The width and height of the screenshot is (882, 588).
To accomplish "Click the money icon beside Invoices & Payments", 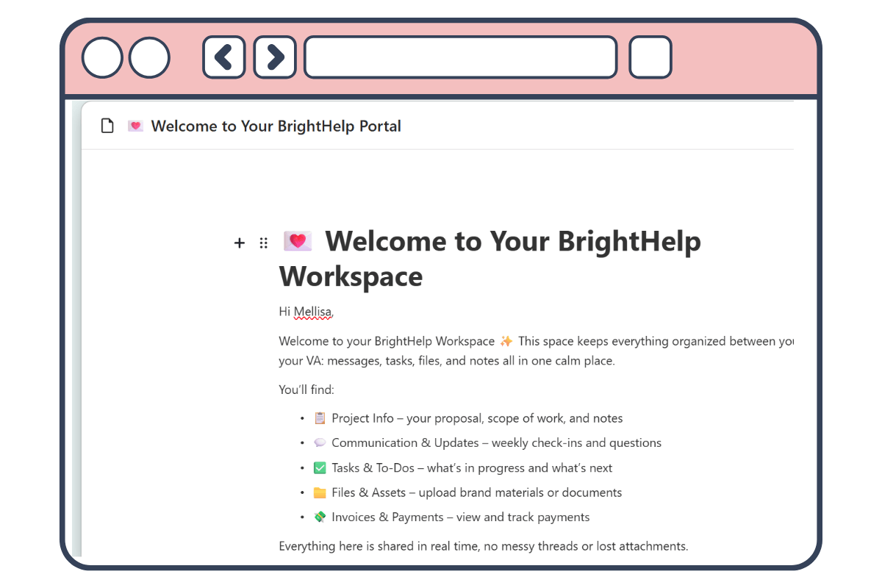I will click(320, 517).
